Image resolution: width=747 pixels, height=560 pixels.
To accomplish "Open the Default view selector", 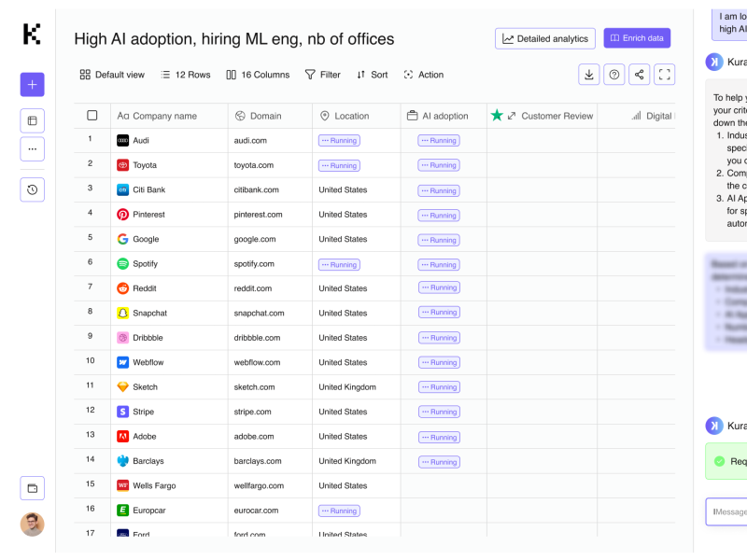I will pos(112,75).
